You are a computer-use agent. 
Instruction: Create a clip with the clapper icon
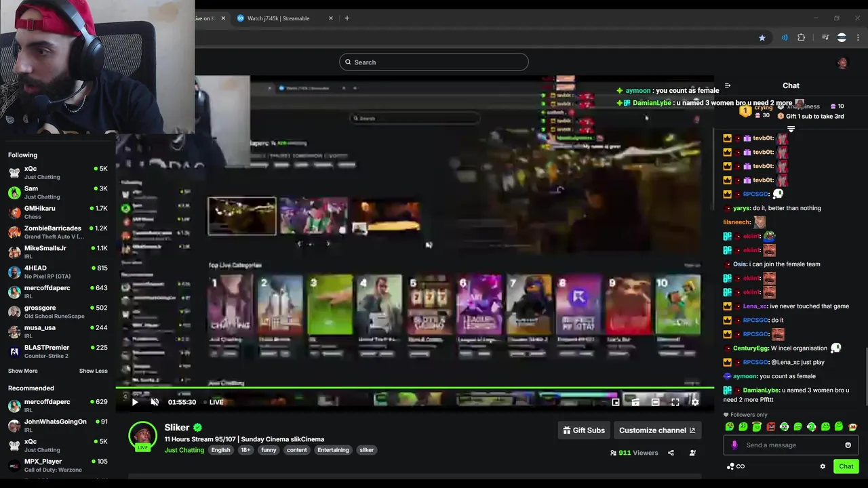click(x=635, y=402)
